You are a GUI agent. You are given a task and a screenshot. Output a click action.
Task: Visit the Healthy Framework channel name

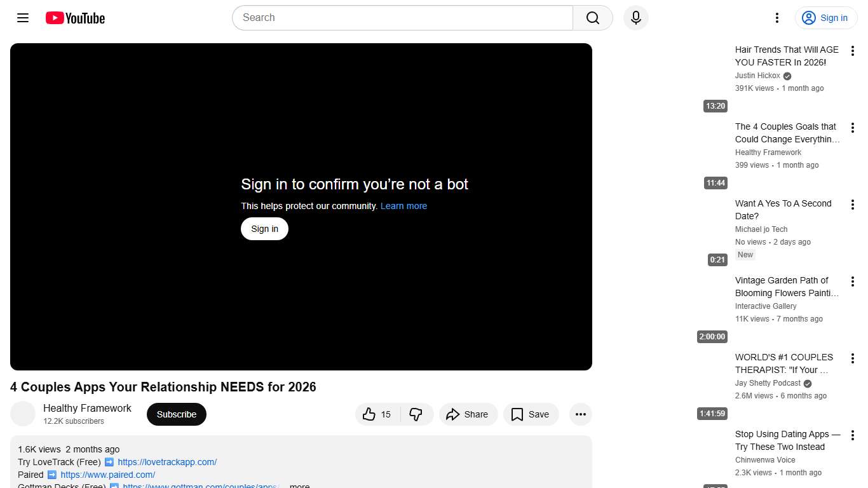coord(87,408)
